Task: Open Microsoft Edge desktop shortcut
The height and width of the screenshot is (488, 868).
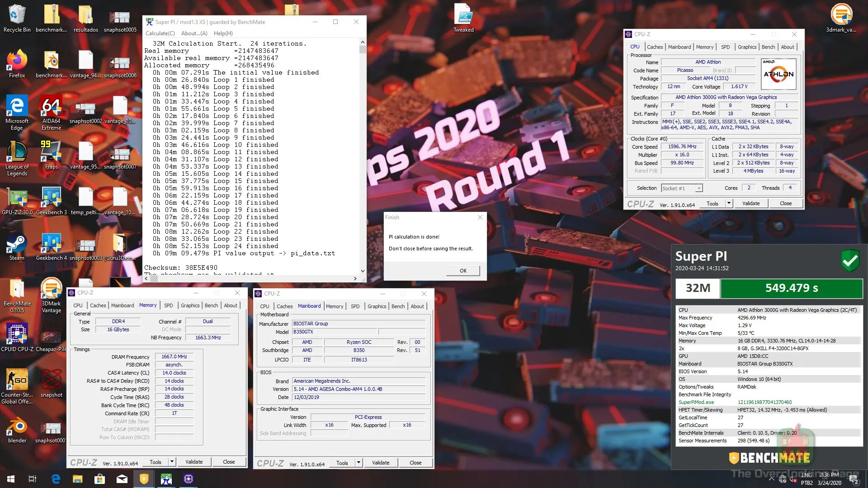Action: [17, 113]
